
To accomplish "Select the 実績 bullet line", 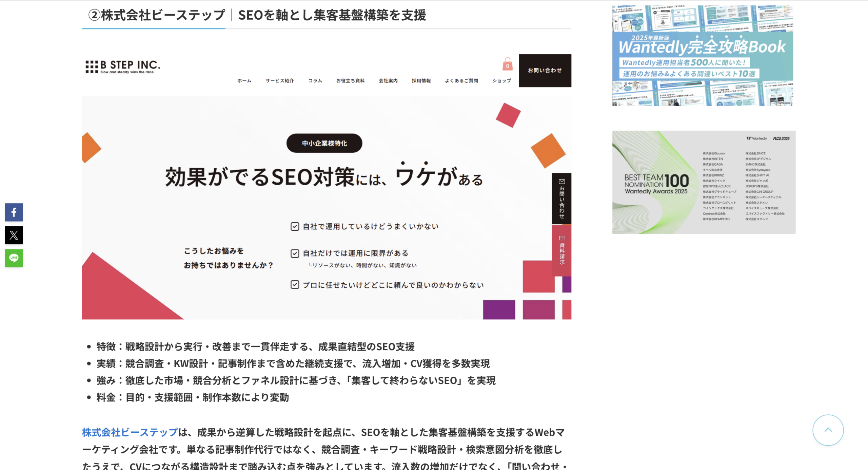I will point(293,363).
